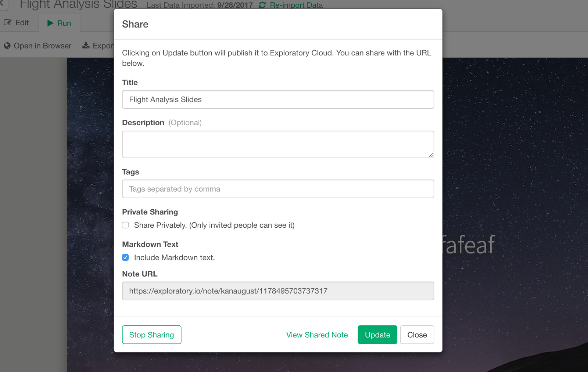Viewport: 588px width, 372px height.
Task: Open the View Shared Note link
Action: point(317,335)
